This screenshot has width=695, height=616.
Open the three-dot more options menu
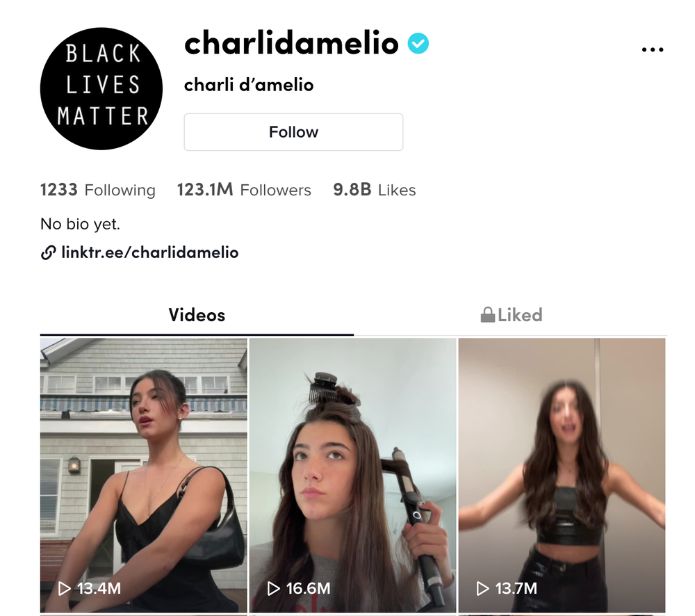click(653, 49)
